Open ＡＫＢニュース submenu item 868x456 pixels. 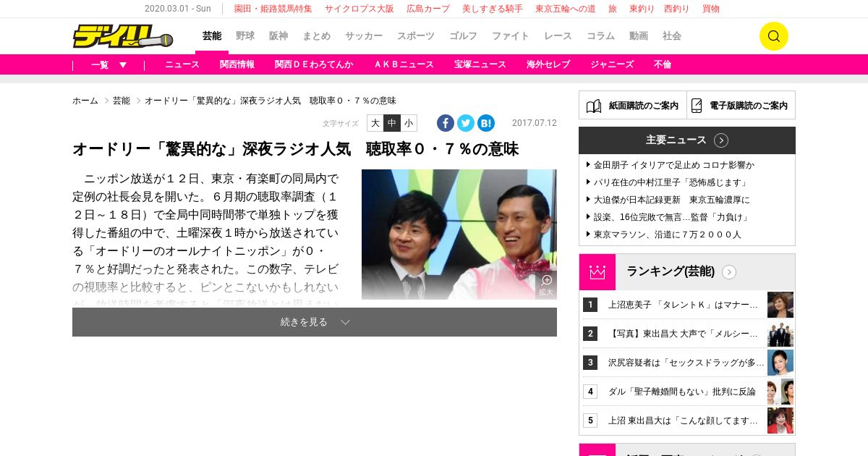click(x=404, y=64)
